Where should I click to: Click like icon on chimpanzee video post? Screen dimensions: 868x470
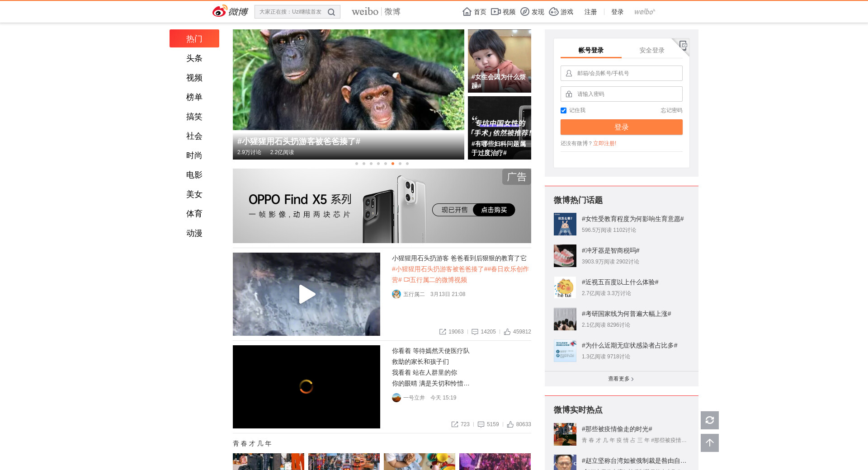[x=507, y=332]
